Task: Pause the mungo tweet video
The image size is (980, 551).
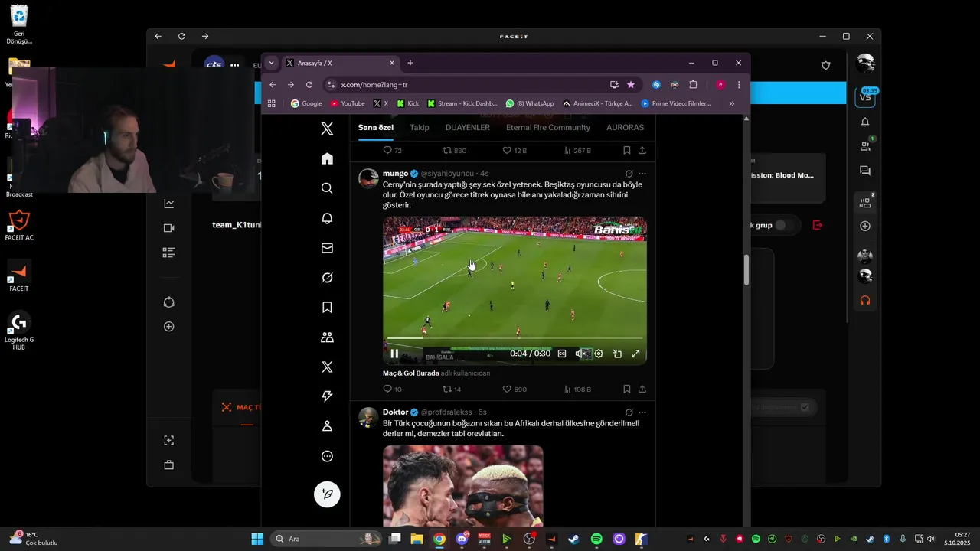Action: [394, 354]
